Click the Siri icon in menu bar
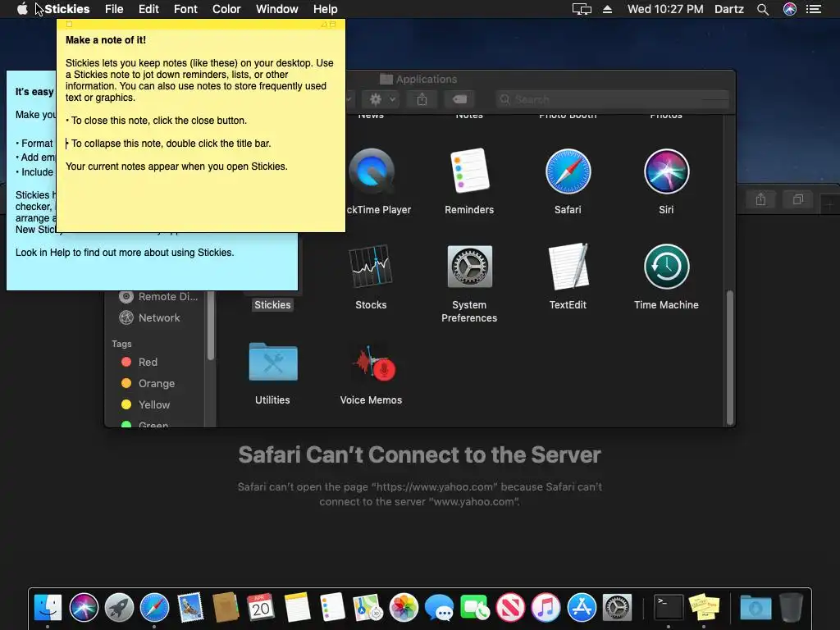 (790, 9)
